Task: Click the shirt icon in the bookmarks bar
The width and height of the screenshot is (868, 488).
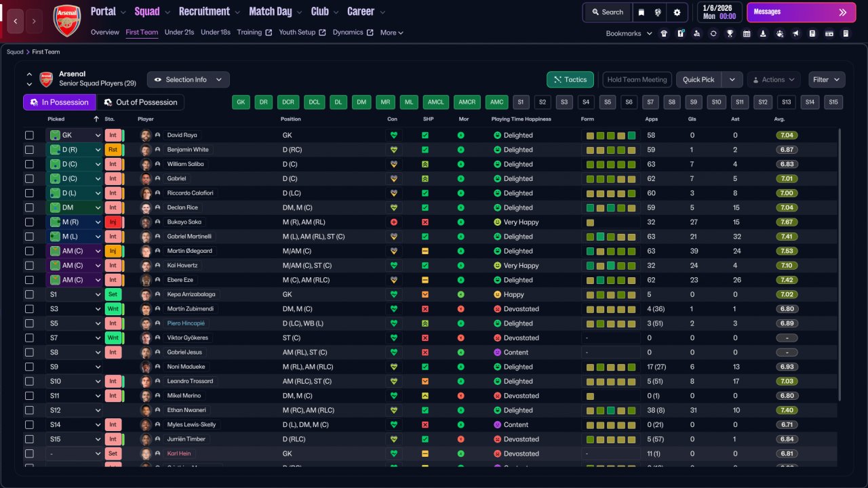Action: click(664, 33)
